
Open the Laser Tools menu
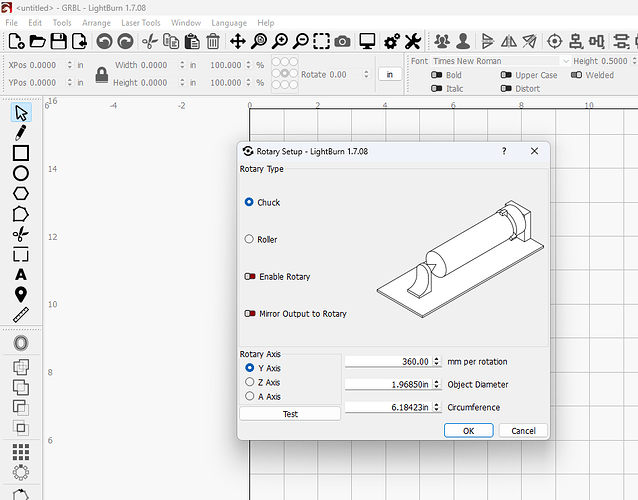click(141, 23)
